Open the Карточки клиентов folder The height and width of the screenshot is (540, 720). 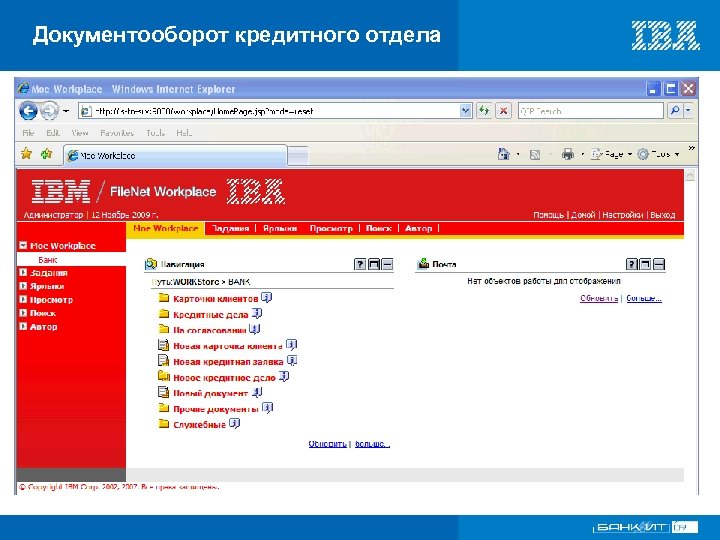click(215, 298)
